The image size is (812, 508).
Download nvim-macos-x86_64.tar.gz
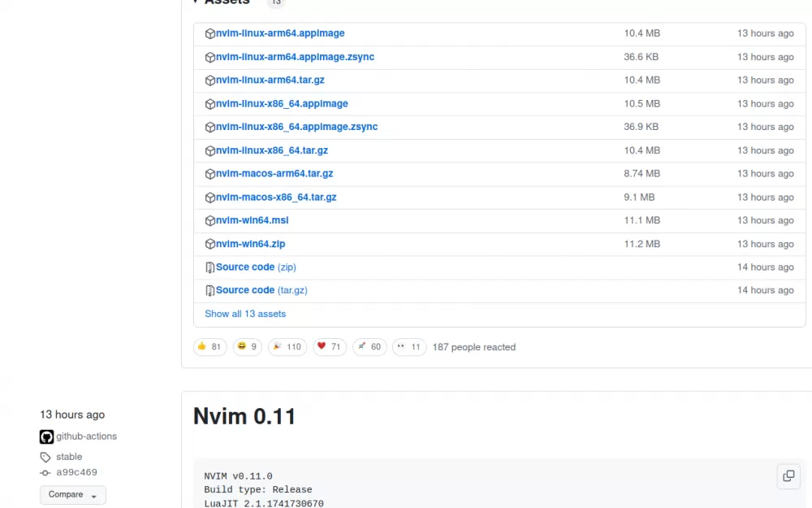pyautogui.click(x=276, y=198)
